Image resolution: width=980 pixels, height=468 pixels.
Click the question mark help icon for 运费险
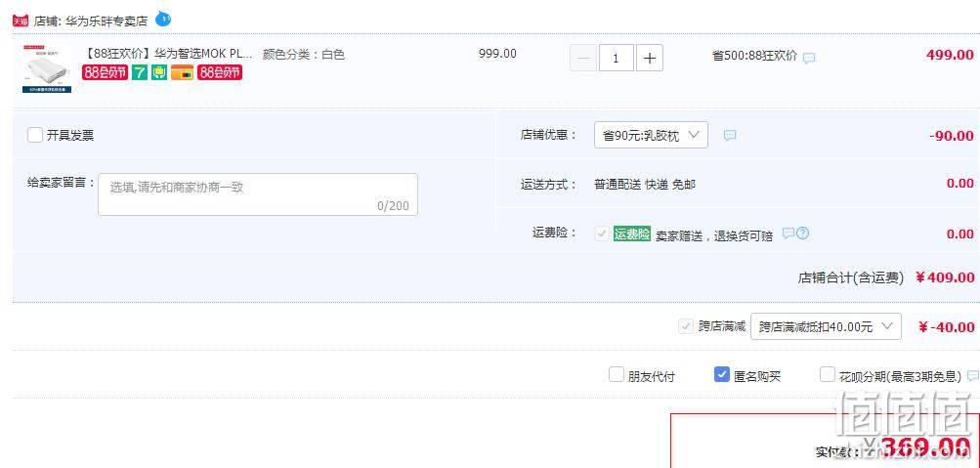coord(803,234)
